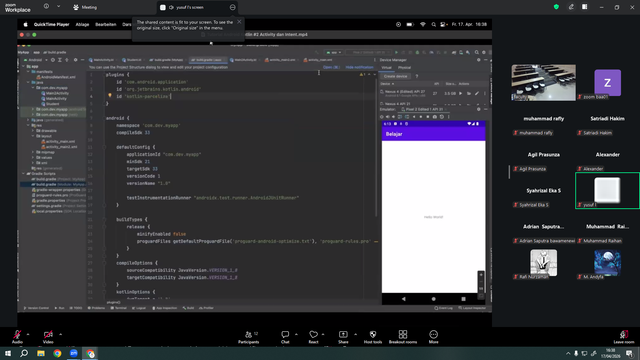Click the Create device button
Image resolution: width=640 pixels, height=360 pixels.
pos(395,76)
